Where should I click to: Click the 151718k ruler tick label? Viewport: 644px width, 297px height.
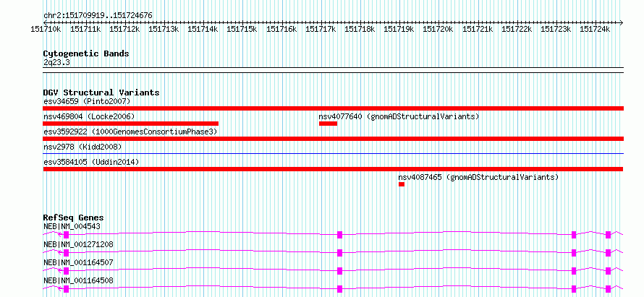[x=360, y=30]
